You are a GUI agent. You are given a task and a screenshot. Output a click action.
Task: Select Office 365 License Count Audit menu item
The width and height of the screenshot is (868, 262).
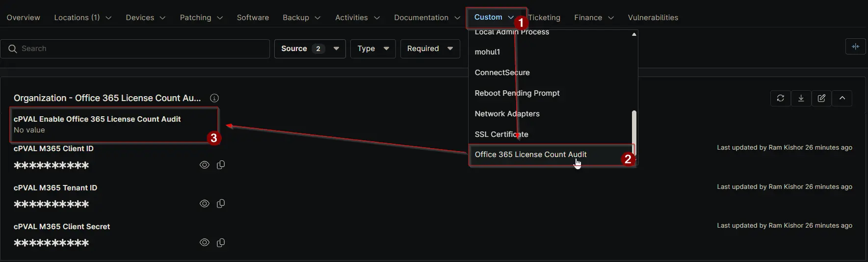530,155
